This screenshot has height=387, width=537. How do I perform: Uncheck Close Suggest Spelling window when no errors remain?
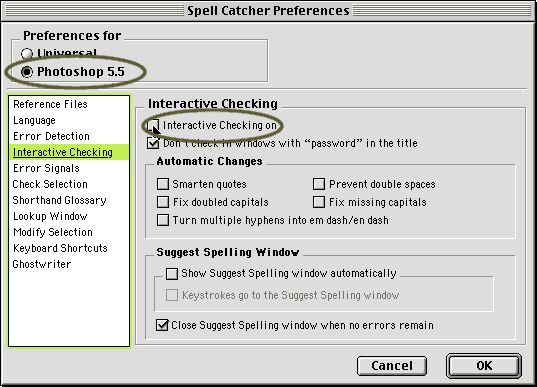162,325
